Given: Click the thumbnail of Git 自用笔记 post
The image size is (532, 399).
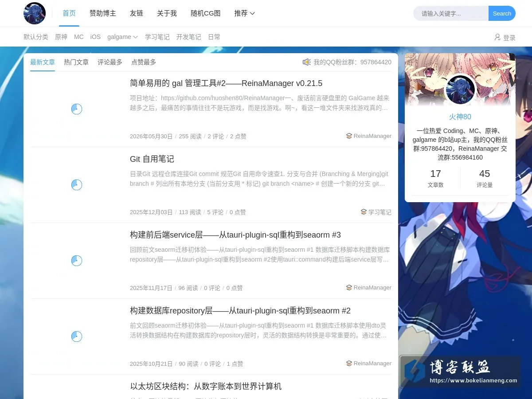Looking at the screenshot, I should tap(77, 185).
